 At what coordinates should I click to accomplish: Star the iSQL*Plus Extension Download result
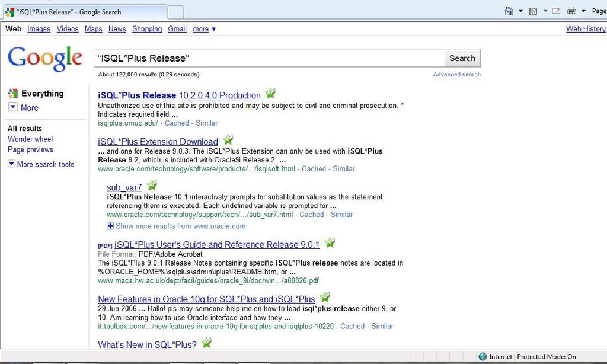point(228,139)
